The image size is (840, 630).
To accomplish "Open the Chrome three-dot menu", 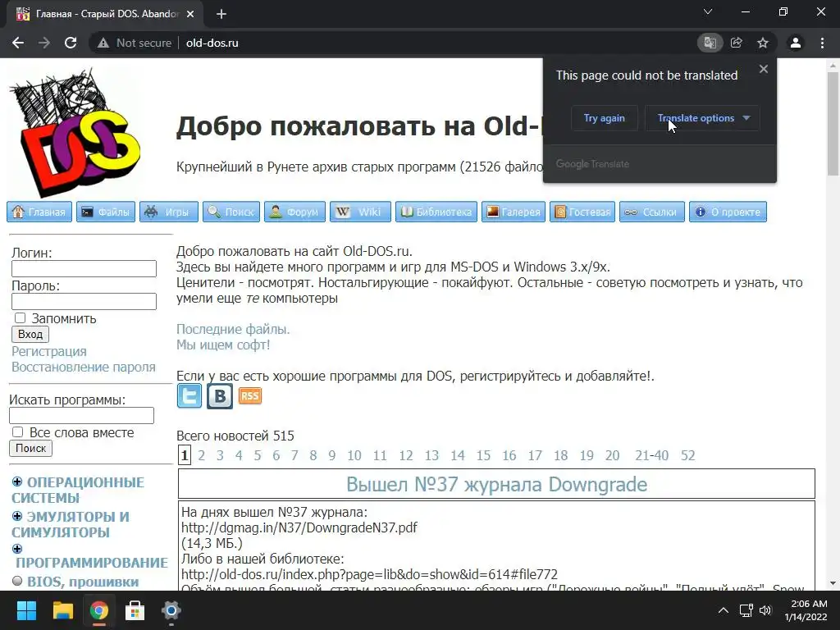I will tap(822, 43).
